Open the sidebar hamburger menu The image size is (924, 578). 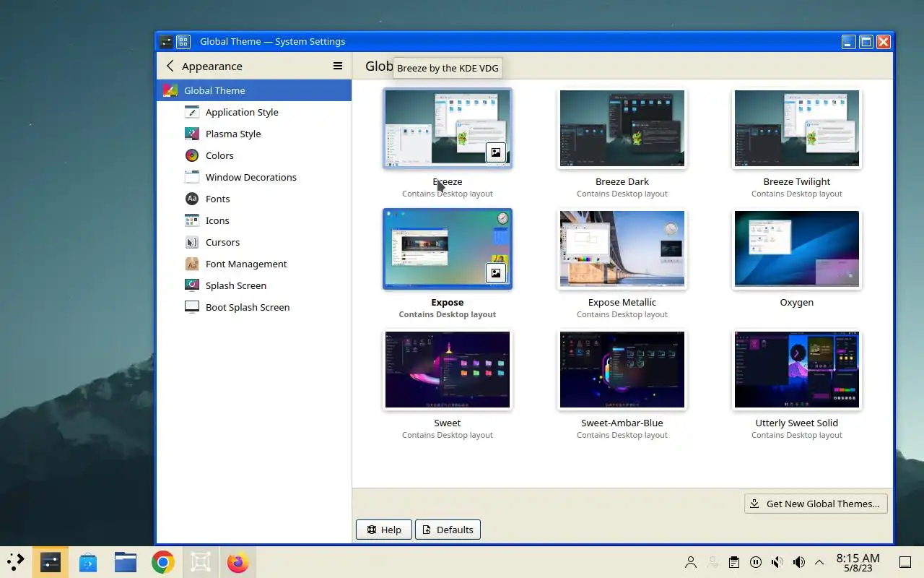pos(337,66)
